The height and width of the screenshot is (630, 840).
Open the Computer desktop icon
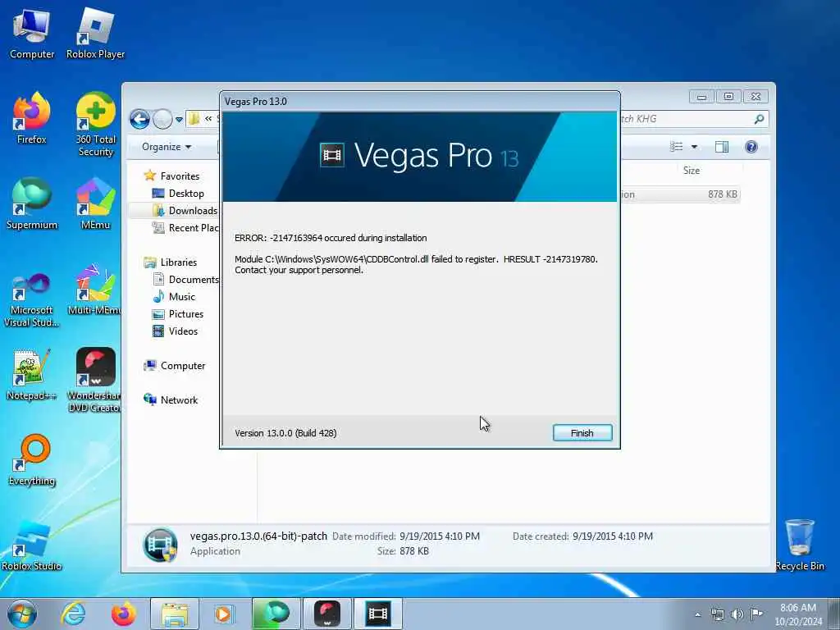(32, 34)
